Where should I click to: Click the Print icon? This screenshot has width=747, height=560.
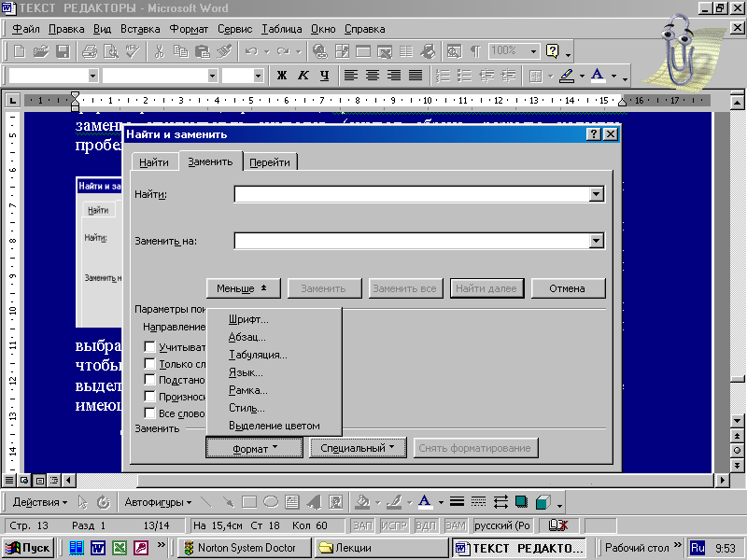[89, 51]
